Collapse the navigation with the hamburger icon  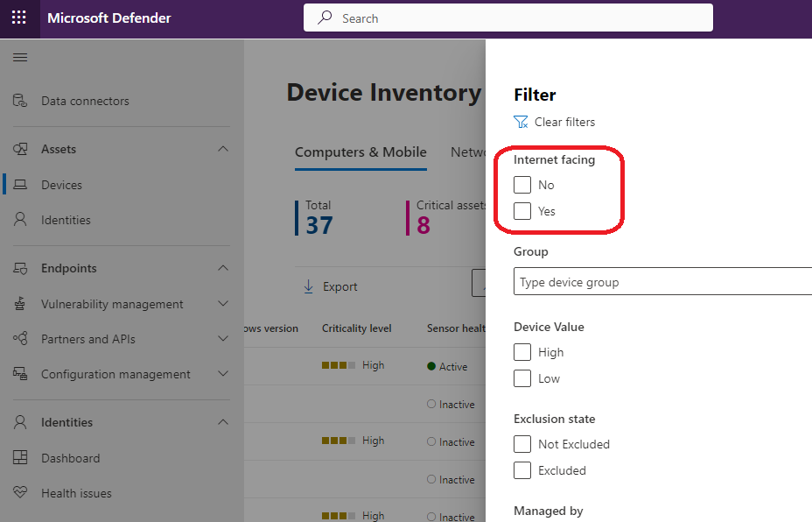coord(21,57)
